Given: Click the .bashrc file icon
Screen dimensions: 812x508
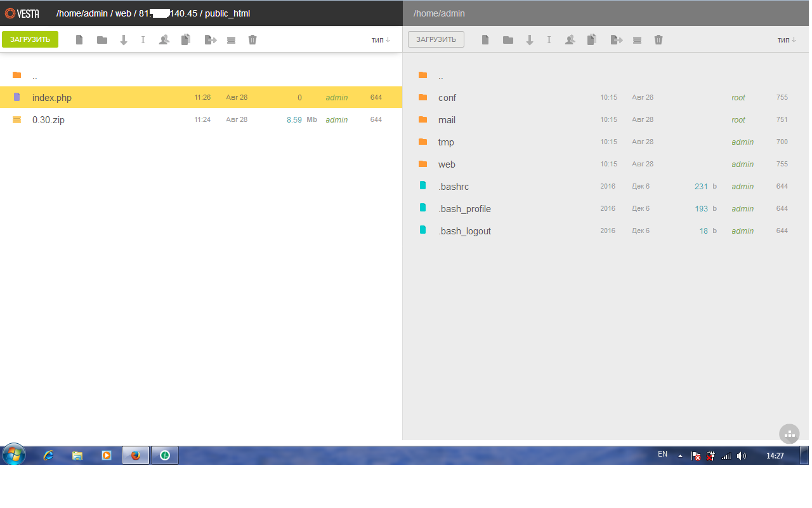Looking at the screenshot, I should click(x=423, y=186).
